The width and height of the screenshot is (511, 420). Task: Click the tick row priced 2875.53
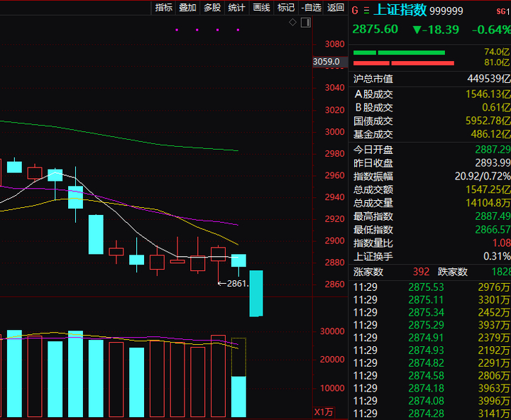tap(432, 287)
